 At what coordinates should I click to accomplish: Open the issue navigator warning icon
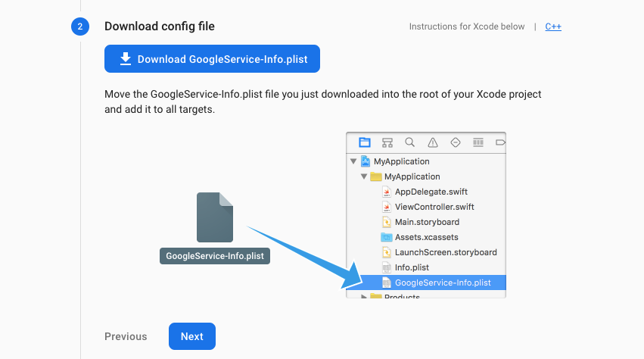coord(432,142)
